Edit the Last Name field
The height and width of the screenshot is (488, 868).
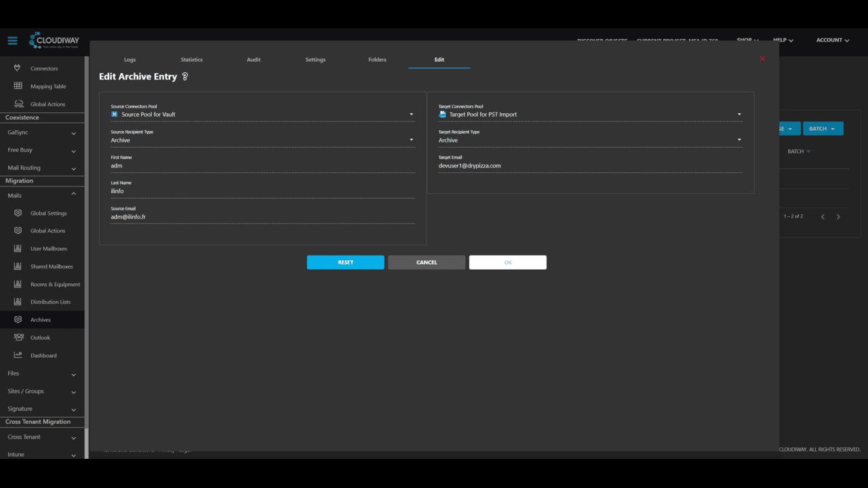tap(263, 191)
